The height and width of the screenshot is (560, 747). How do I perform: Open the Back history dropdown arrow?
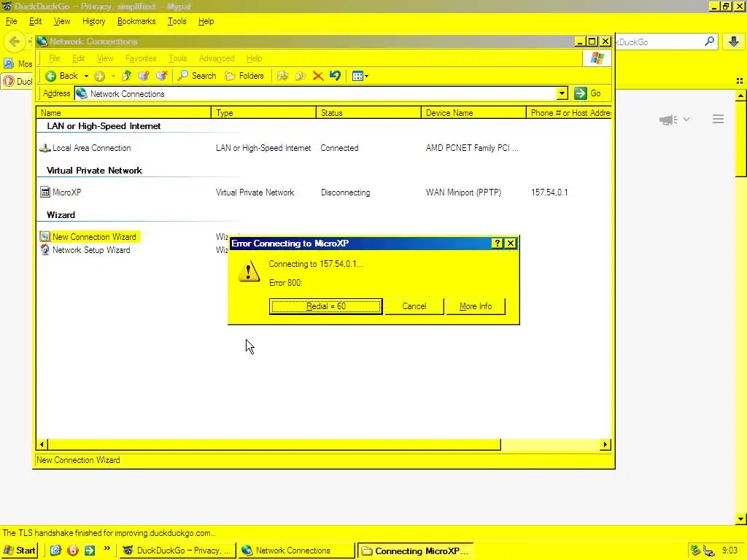86,76
